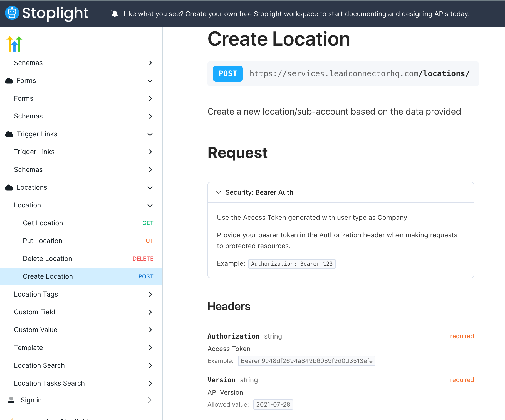Click the Stoplight robot logo icon
505x420 pixels.
tap(12, 13)
